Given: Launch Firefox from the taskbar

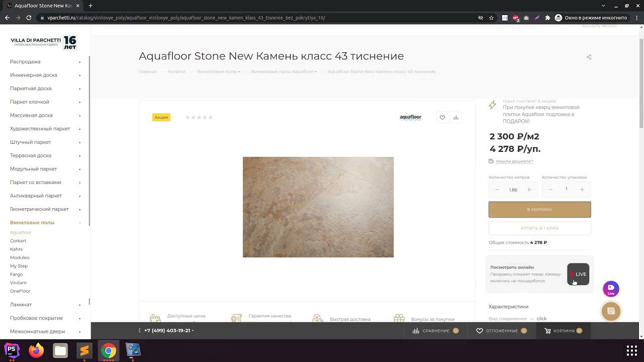Looking at the screenshot, I should coord(36,350).
